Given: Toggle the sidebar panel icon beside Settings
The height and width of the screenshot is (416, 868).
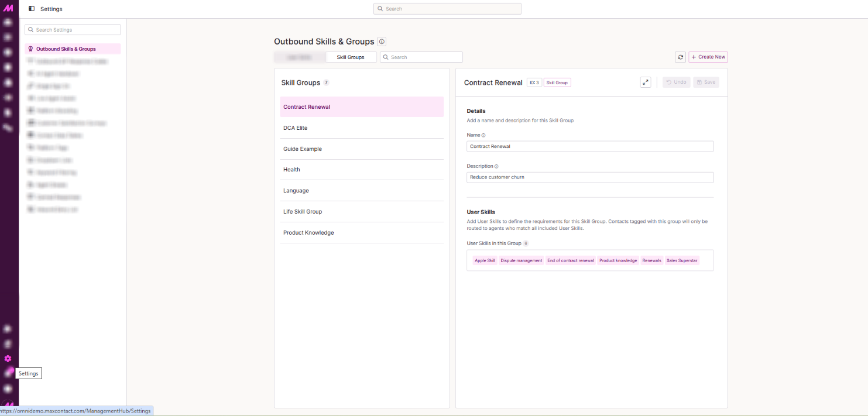Looking at the screenshot, I should coord(32,9).
